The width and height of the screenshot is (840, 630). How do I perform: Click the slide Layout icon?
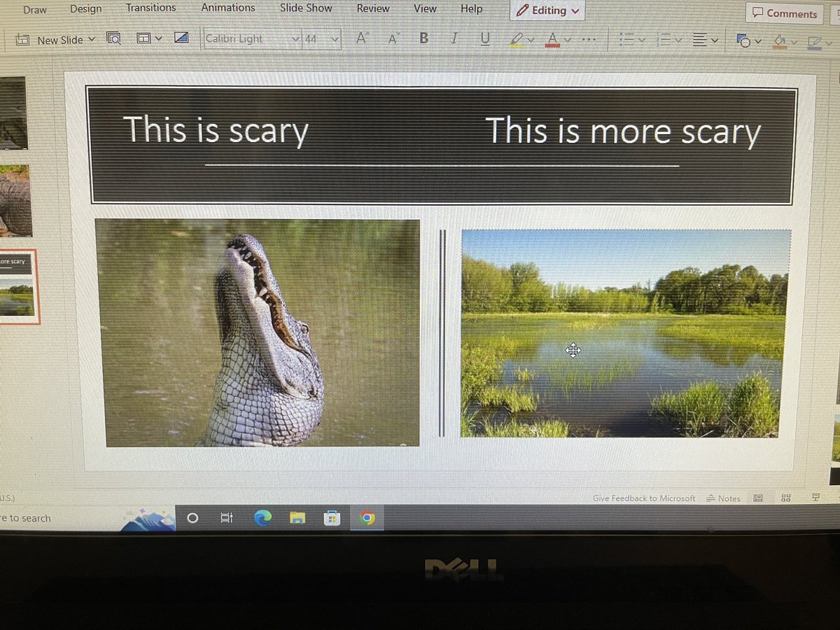143,39
